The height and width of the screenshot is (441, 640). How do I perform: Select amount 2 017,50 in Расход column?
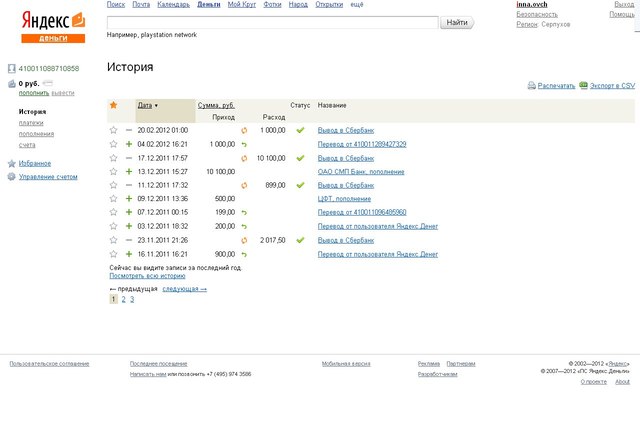pos(273,240)
